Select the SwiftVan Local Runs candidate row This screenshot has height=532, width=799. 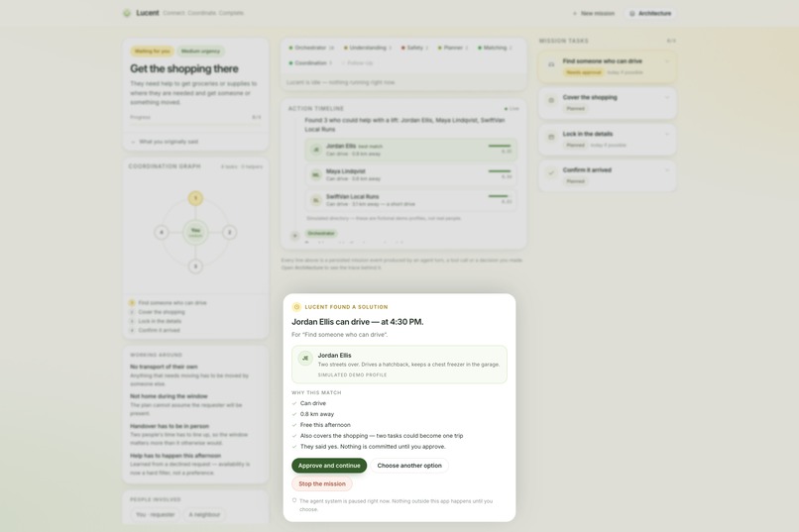click(410, 200)
